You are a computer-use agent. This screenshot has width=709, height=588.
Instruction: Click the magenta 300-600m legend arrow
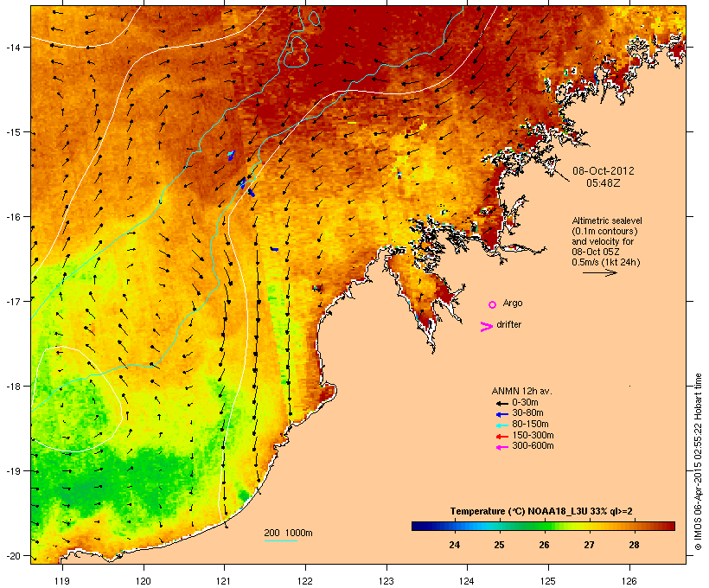click(x=501, y=447)
